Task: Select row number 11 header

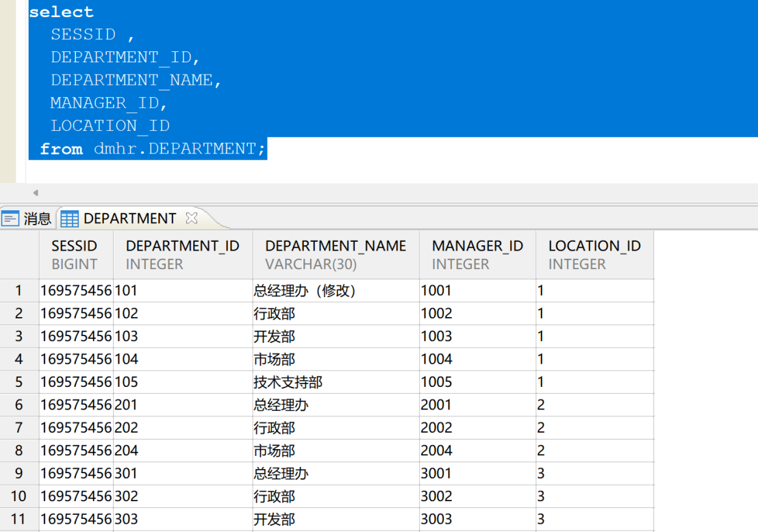Action: [19, 519]
